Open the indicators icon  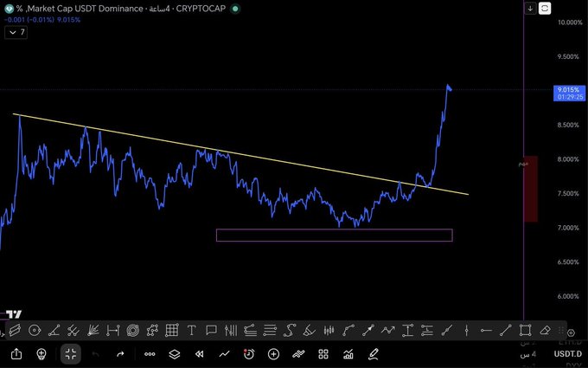(298, 354)
